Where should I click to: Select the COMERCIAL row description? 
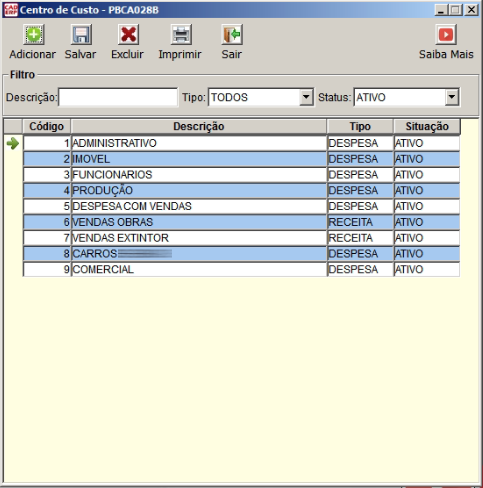(x=199, y=269)
